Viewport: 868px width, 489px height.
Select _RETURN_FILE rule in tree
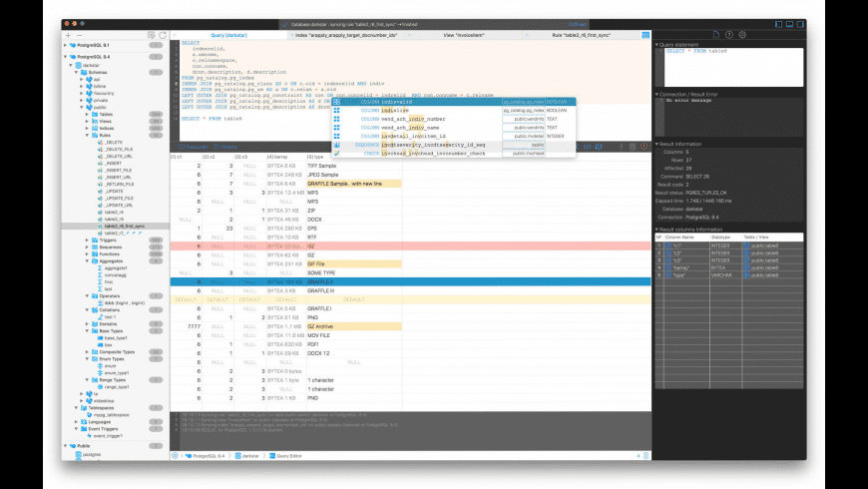pyautogui.click(x=120, y=184)
